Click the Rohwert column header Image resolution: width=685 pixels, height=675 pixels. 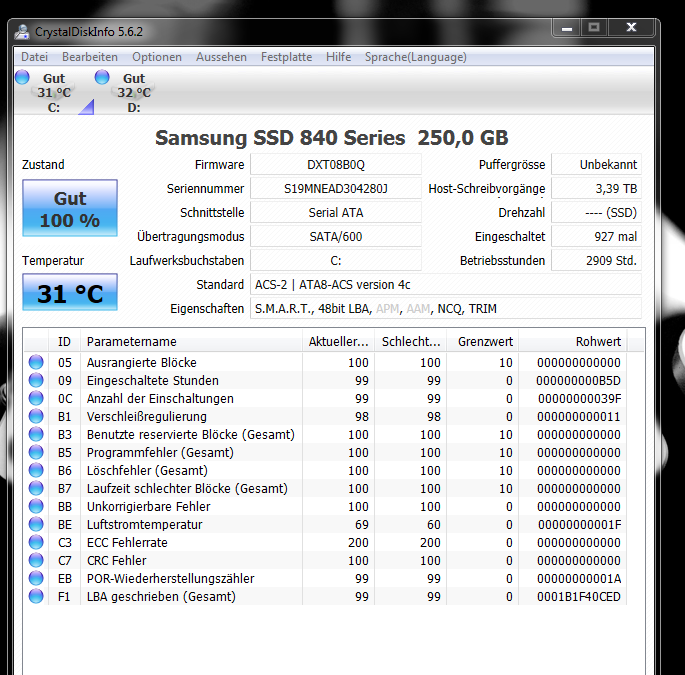click(573, 342)
